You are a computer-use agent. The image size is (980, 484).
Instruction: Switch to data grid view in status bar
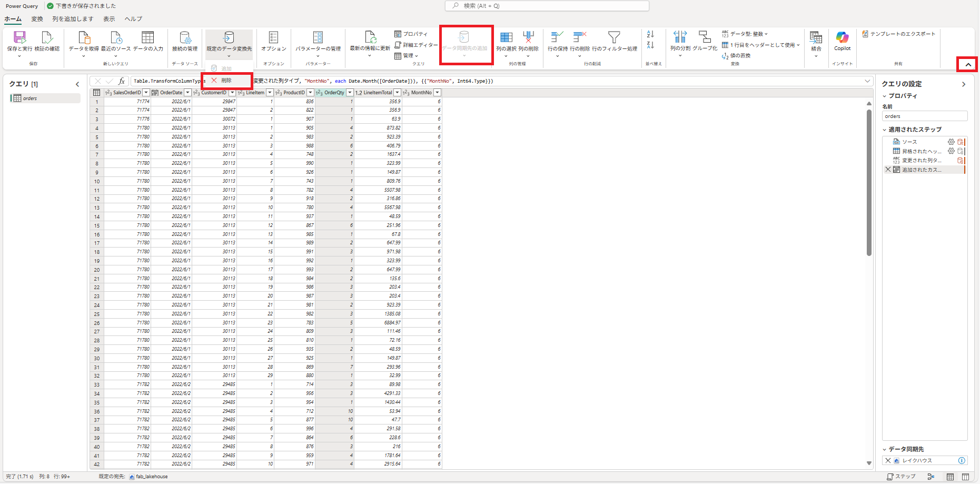[x=950, y=477]
